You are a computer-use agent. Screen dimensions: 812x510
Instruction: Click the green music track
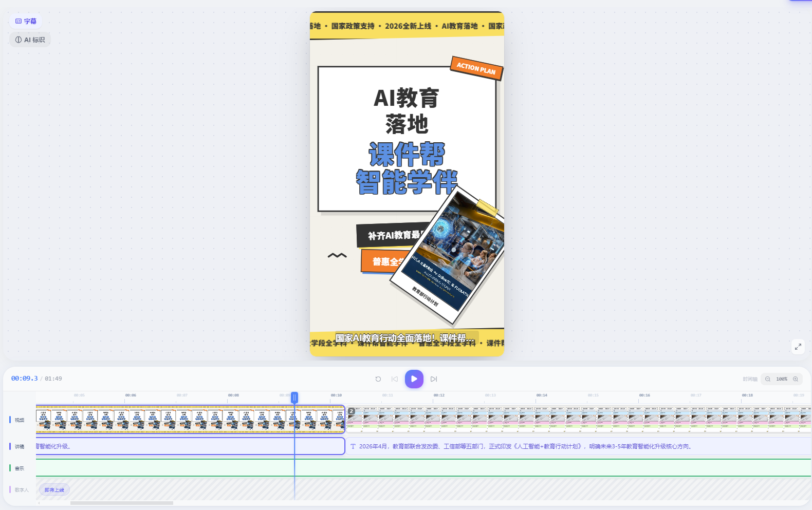pyautogui.click(x=423, y=468)
